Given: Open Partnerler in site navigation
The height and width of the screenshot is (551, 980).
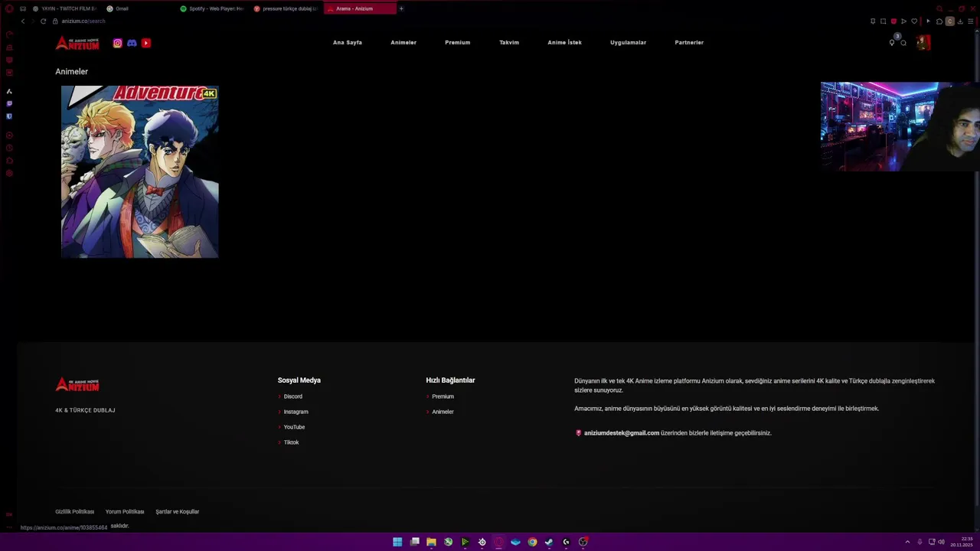Looking at the screenshot, I should [689, 43].
